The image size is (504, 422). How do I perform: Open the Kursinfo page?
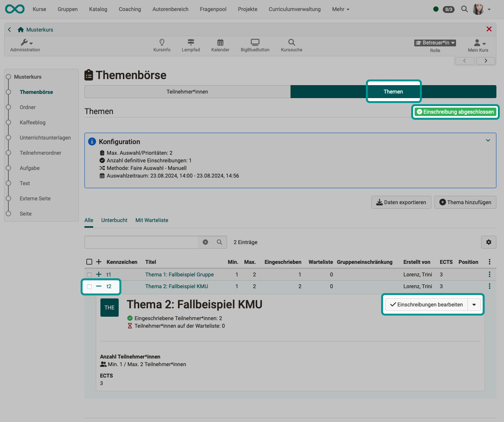162,45
